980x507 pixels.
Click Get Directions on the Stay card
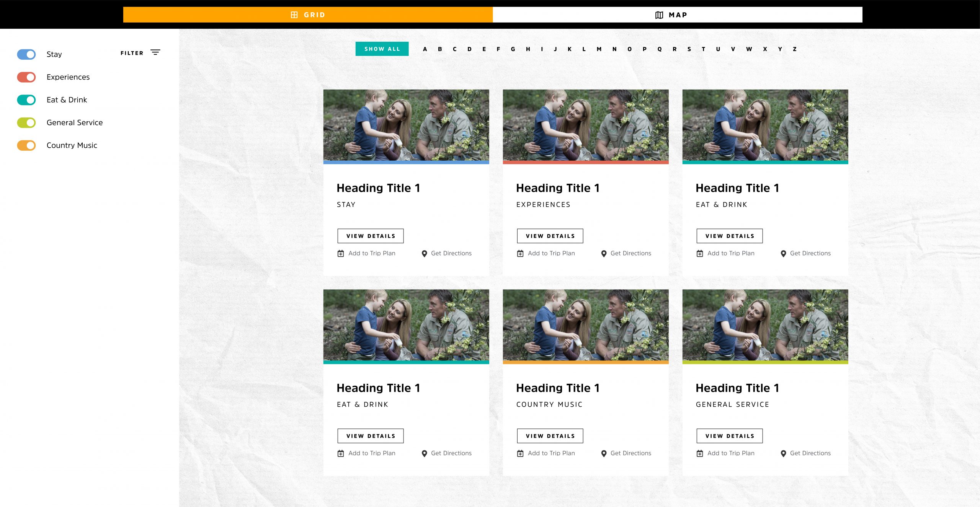(x=451, y=253)
